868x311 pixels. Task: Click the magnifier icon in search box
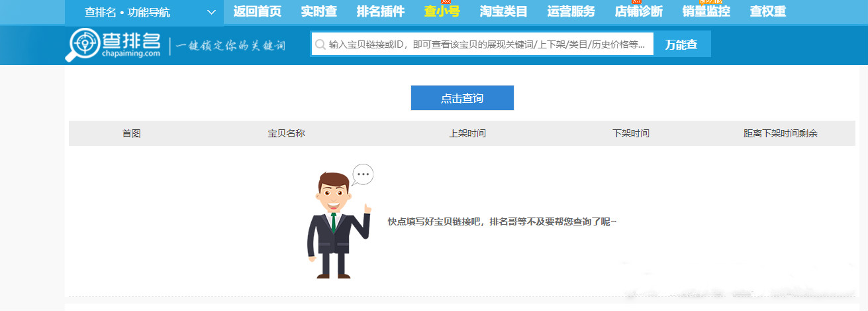point(320,44)
